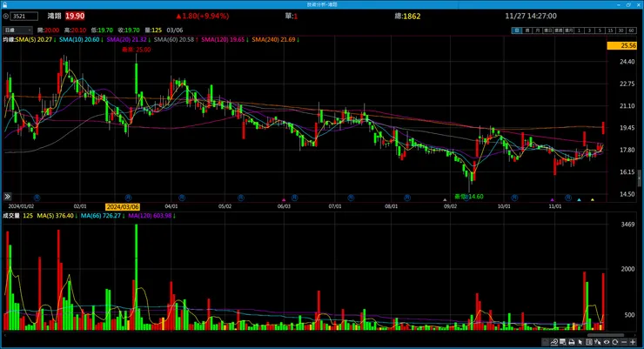Click the 最低 14.60 low price annotation
The height and width of the screenshot is (349, 644).
coord(468,197)
